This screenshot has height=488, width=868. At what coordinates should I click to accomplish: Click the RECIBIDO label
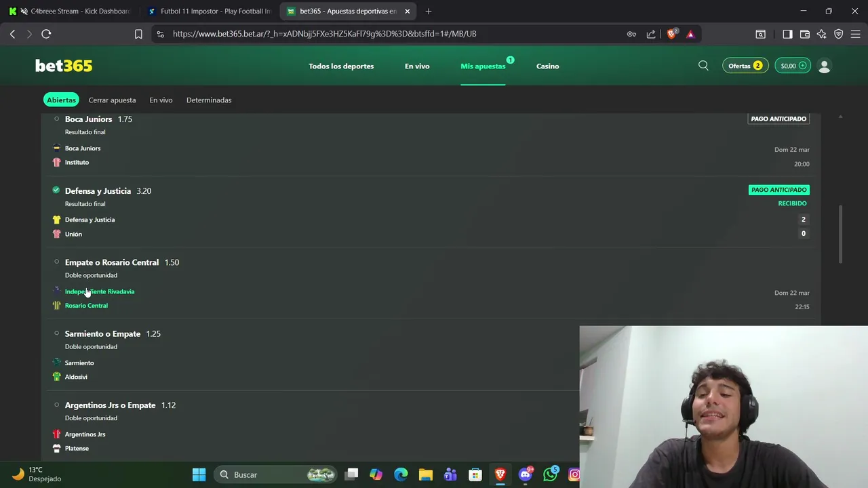[792, 203]
